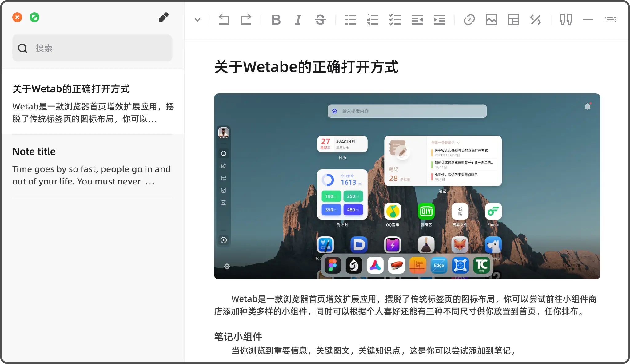The image size is (630, 364).
Task: Click the embedded Wetab screenshot image
Action: (407, 186)
